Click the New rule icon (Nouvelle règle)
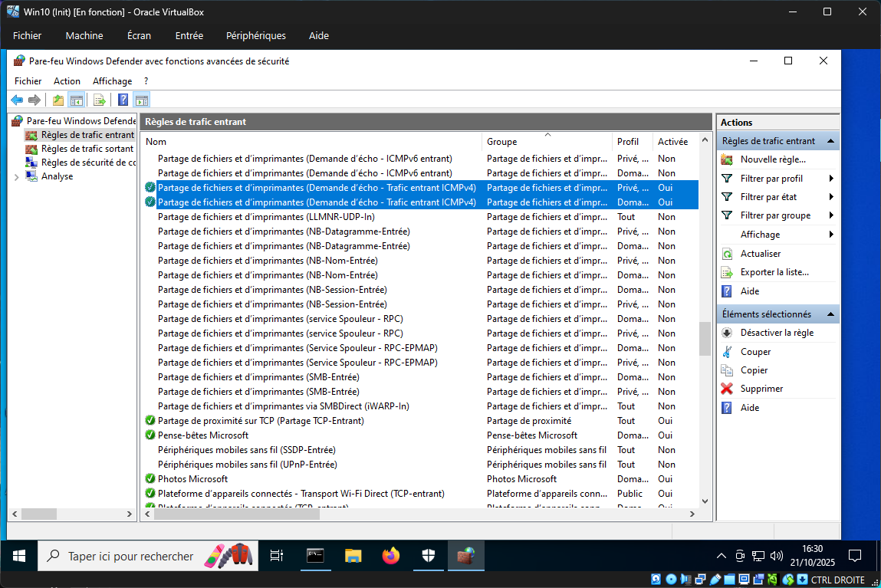The width and height of the screenshot is (881, 588). pyautogui.click(x=727, y=159)
